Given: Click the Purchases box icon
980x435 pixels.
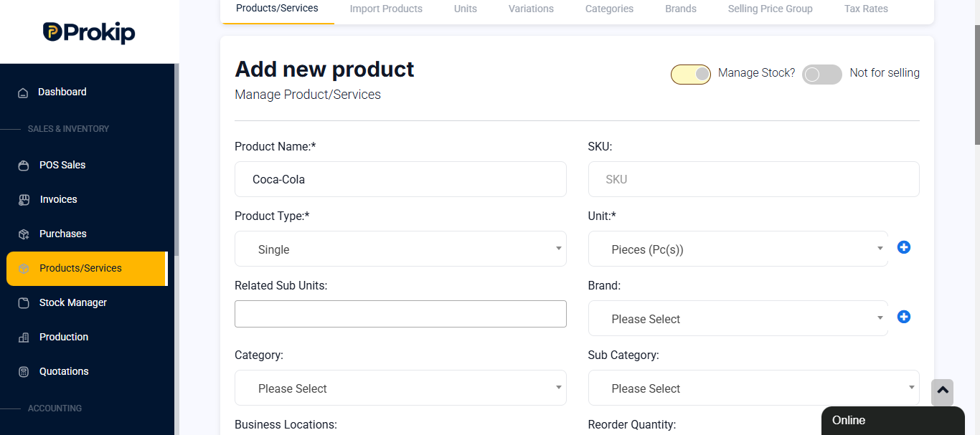Looking at the screenshot, I should [x=24, y=234].
